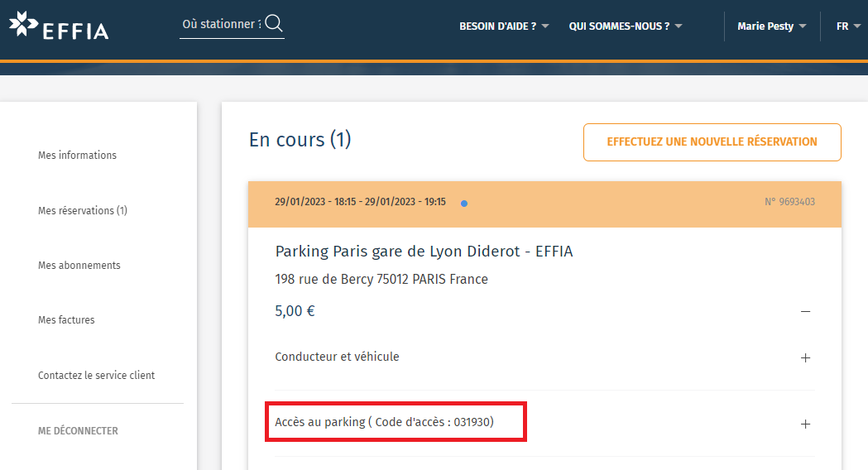Click Contactez le service client
Image resolution: width=868 pixels, height=470 pixels.
96,376
